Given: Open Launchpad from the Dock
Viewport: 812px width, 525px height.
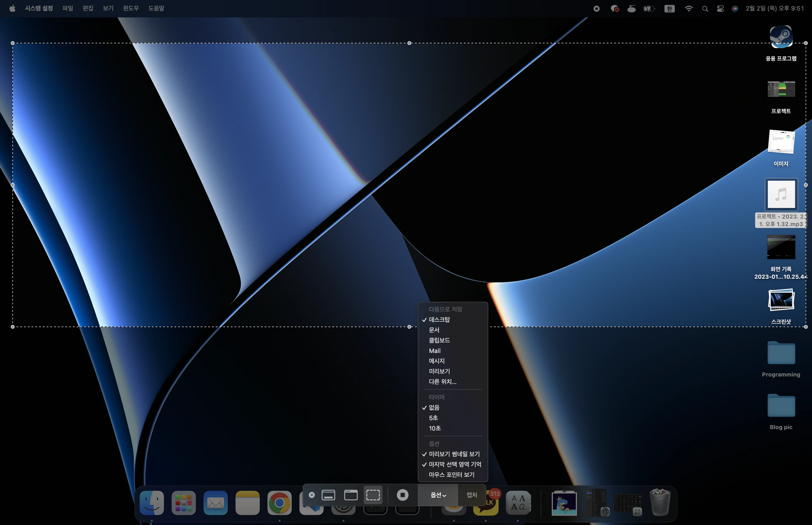Looking at the screenshot, I should pyautogui.click(x=184, y=502).
